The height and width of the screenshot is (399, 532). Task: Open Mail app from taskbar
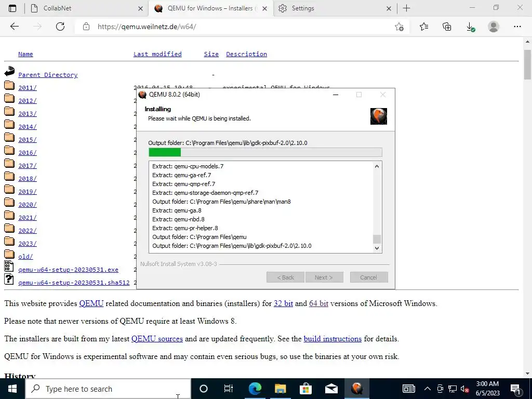tap(331, 389)
